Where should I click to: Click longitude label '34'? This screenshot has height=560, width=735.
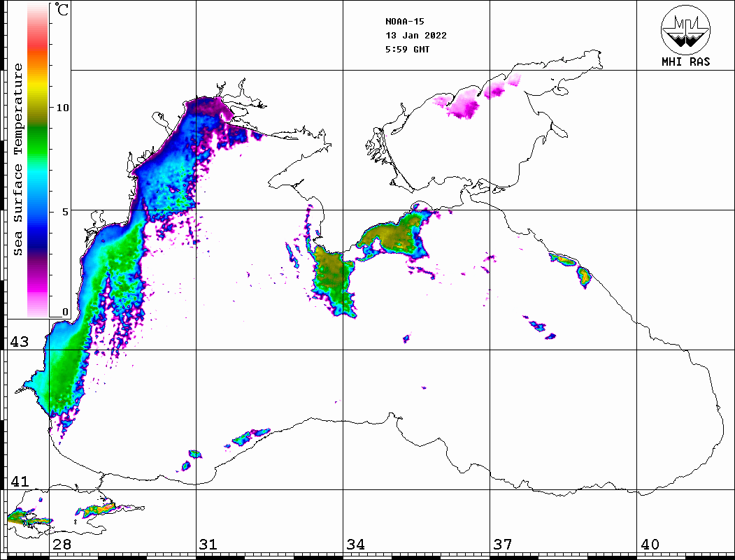coord(356,544)
